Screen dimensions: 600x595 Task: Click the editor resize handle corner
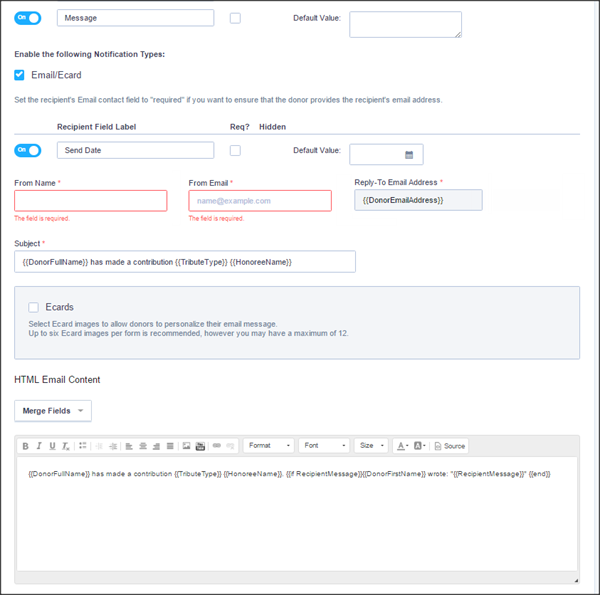pos(576,580)
